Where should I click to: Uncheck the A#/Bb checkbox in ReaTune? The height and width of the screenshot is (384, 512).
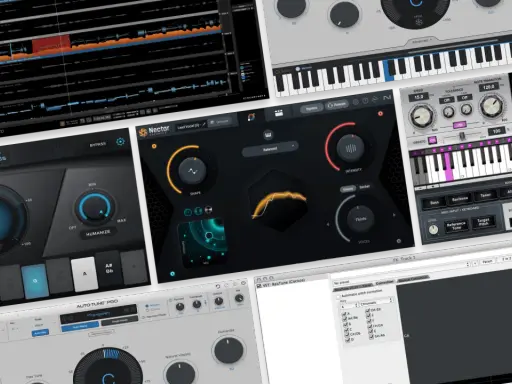(x=345, y=319)
